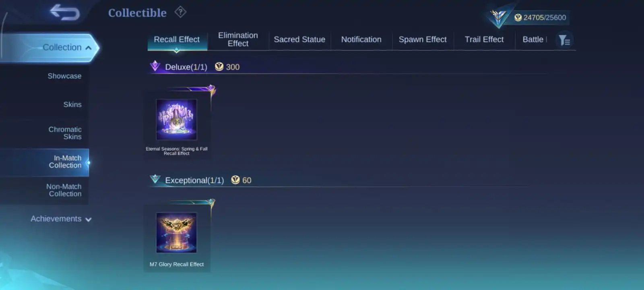The image size is (644, 290).
Task: Tap the Deluxe purple diamond tier icon
Action: tap(155, 66)
